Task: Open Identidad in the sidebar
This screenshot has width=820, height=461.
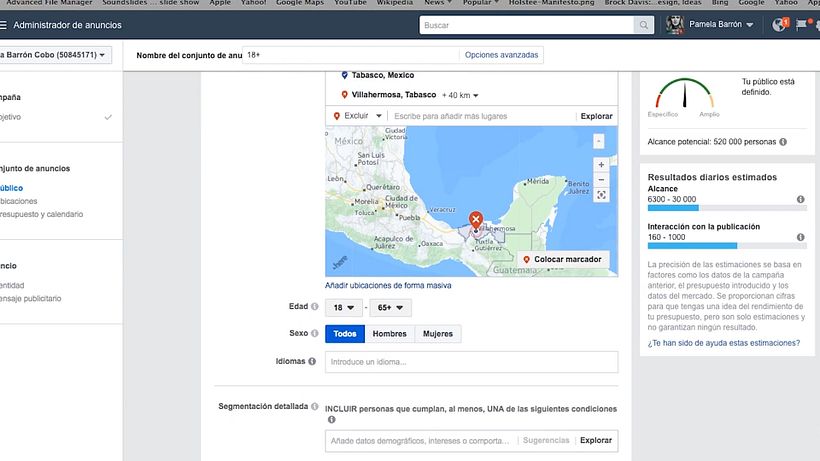Action: coord(12,285)
